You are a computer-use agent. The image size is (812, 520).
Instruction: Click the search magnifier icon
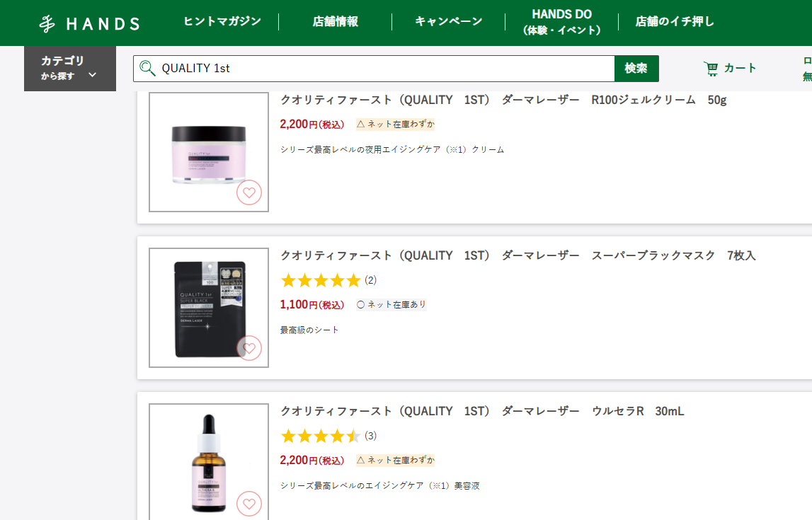147,69
